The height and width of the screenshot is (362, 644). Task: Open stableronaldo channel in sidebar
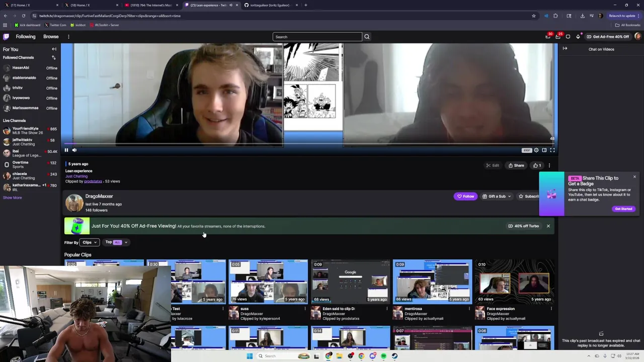click(30, 78)
